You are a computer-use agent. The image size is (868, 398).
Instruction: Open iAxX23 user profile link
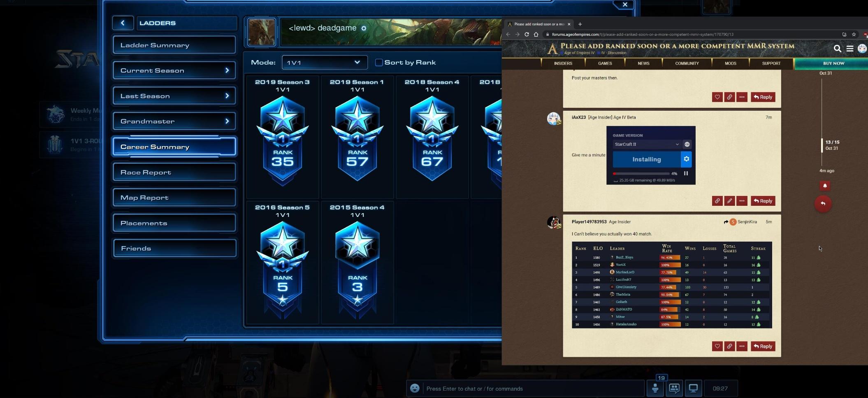(x=578, y=117)
